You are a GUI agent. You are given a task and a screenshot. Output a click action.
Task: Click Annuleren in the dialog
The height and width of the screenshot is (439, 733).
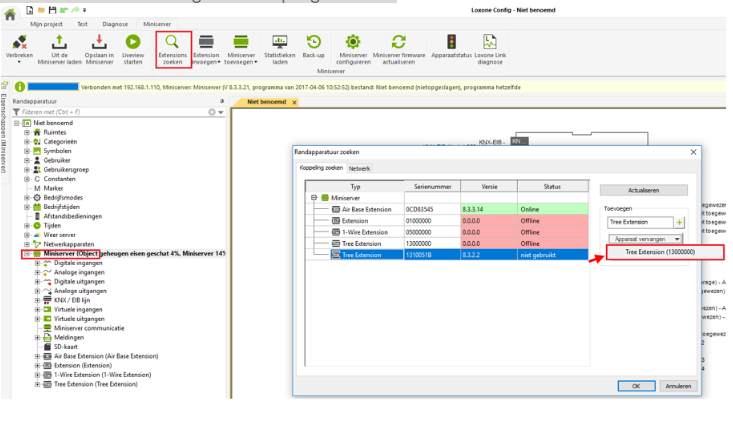[x=678, y=385]
